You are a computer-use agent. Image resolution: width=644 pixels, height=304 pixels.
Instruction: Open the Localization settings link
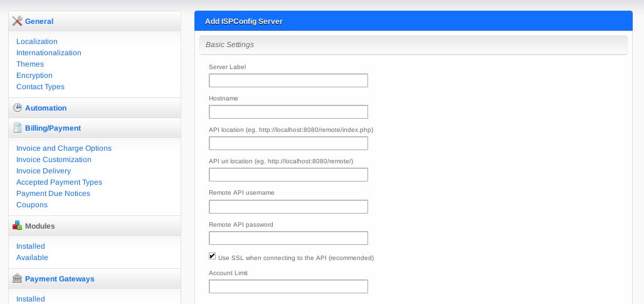[x=37, y=41]
